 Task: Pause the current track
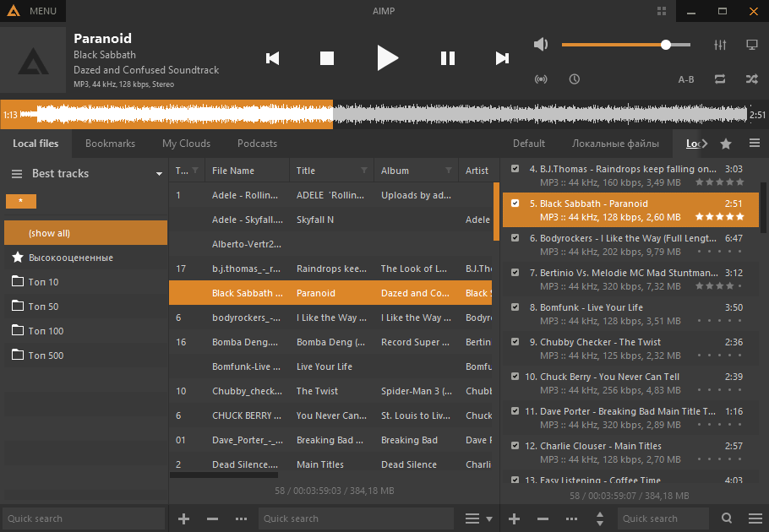(447, 58)
